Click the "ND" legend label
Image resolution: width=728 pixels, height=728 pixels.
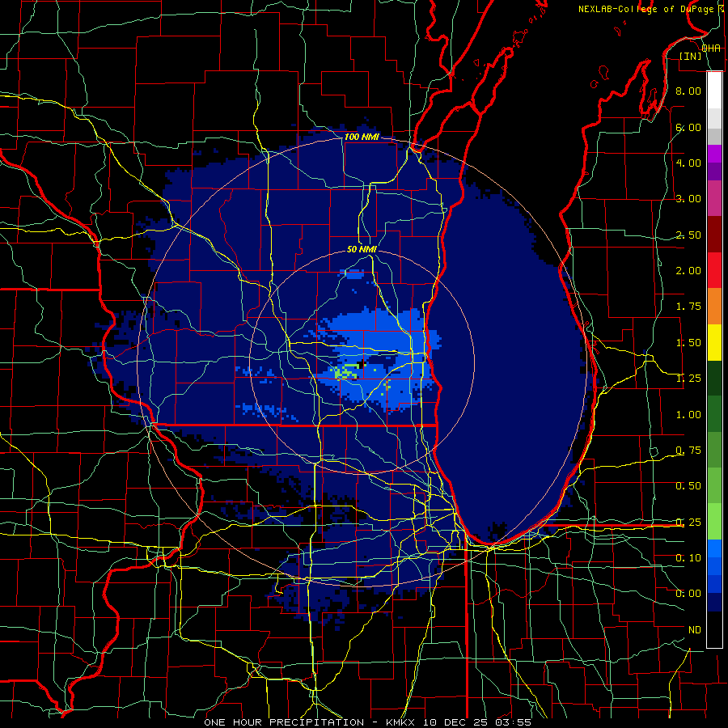click(x=694, y=630)
